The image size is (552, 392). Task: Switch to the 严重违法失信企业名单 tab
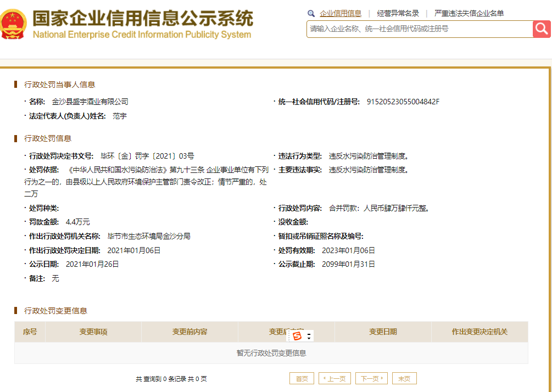point(469,13)
